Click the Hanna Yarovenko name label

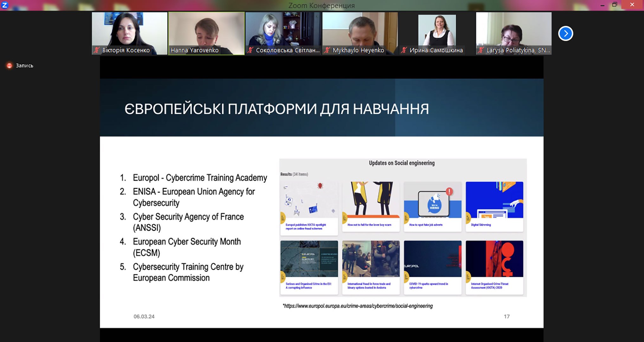pos(195,50)
